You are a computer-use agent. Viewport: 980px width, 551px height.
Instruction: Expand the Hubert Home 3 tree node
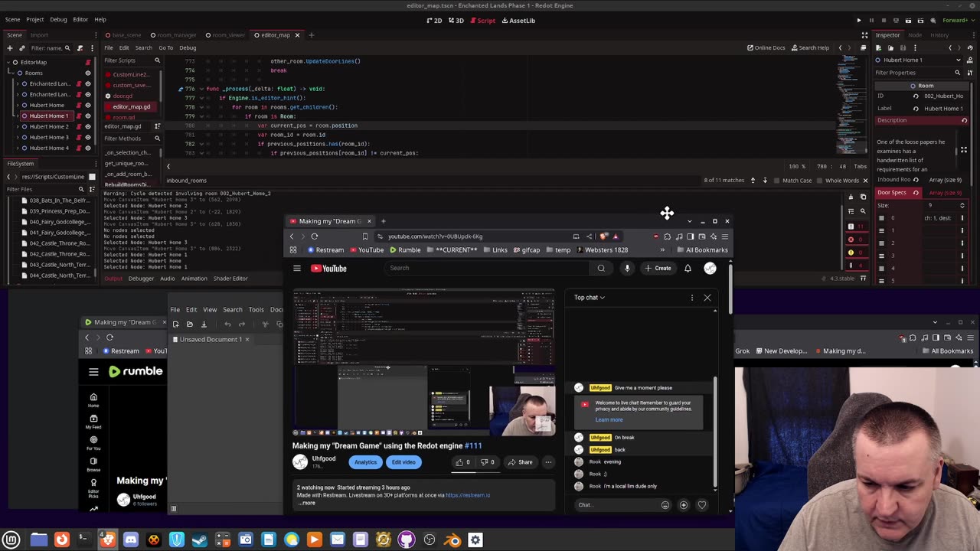pos(17,137)
